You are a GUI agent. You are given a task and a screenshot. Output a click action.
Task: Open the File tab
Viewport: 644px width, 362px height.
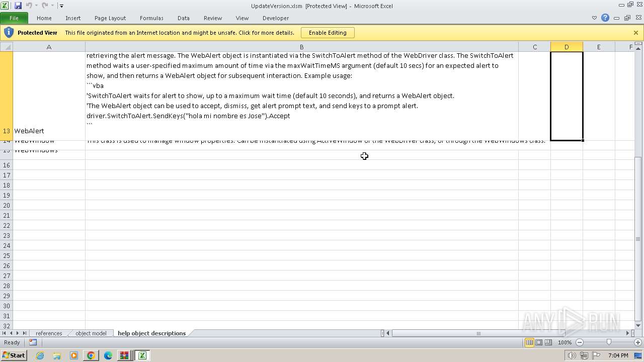(x=14, y=18)
